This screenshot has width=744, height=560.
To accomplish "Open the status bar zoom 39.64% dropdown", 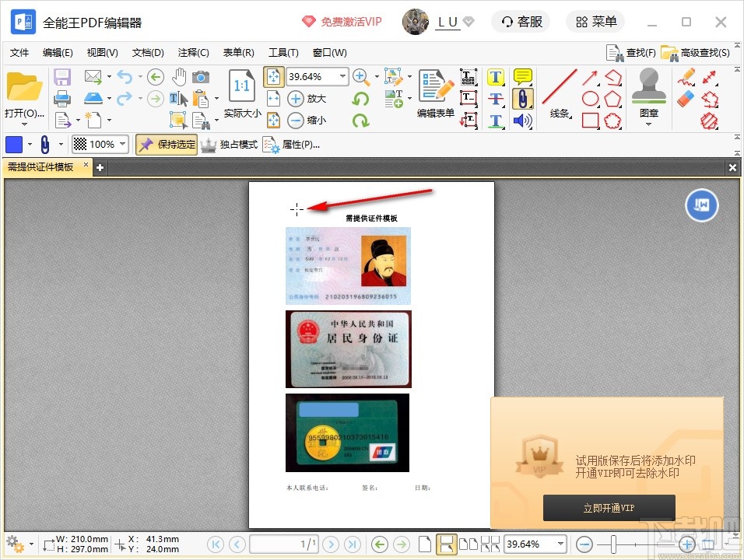I will click(x=561, y=544).
